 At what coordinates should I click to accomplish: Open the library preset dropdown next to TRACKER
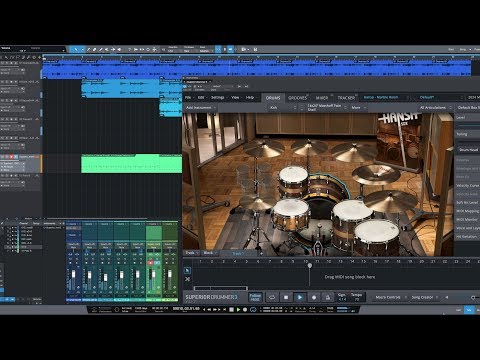385,97
